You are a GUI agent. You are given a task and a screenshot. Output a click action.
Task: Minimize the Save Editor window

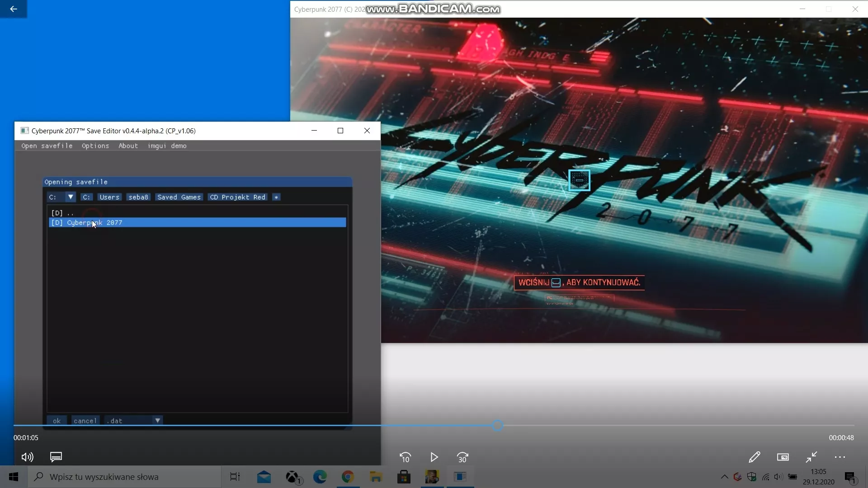(314, 131)
